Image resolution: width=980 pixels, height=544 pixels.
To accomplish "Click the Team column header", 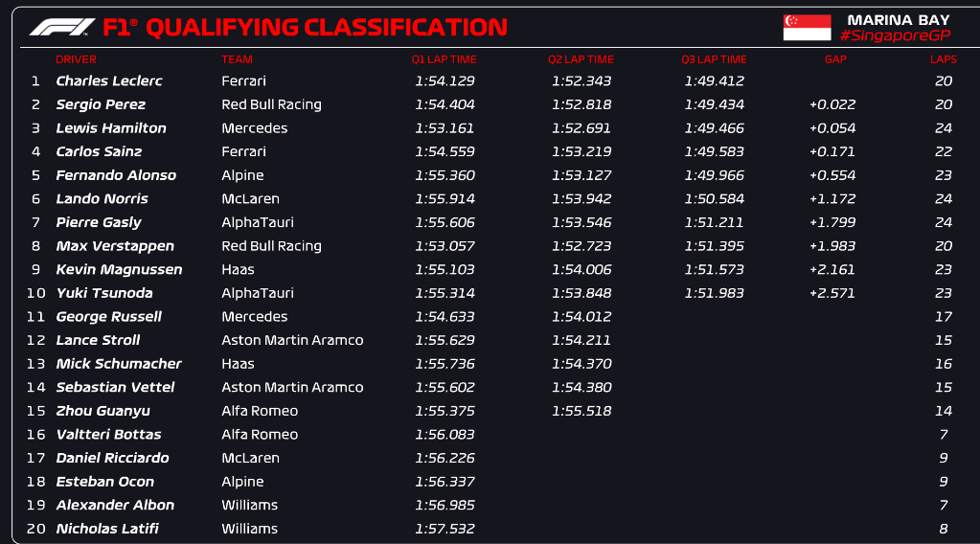I will click(x=237, y=59).
